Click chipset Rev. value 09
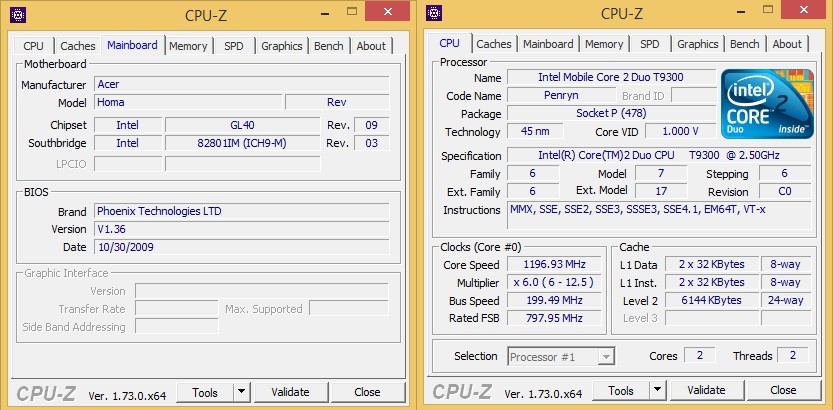The width and height of the screenshot is (833, 410). (x=372, y=125)
